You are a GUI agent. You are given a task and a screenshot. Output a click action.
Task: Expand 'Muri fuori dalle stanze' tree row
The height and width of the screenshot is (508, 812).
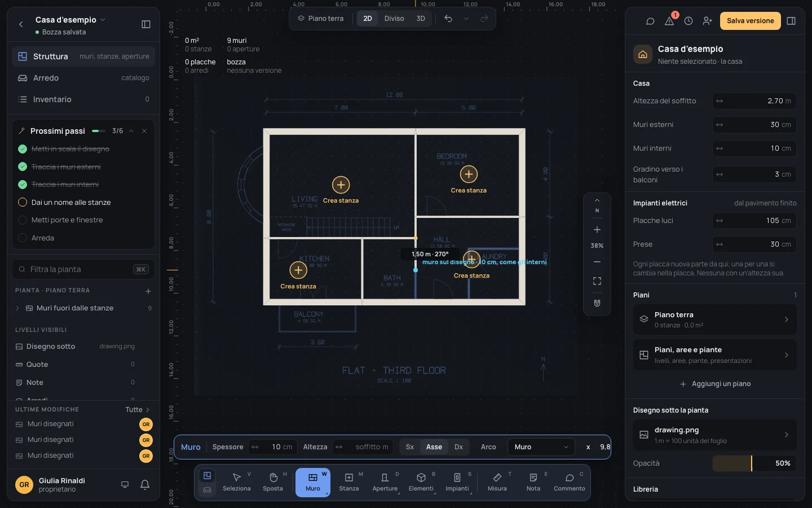17,308
